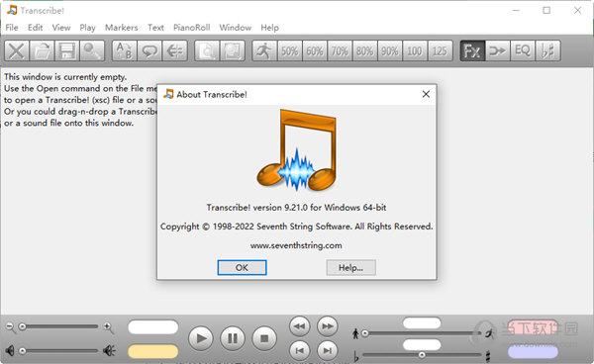Click the standing man slow speed icon
This screenshot has height=364, width=594.
point(355,333)
